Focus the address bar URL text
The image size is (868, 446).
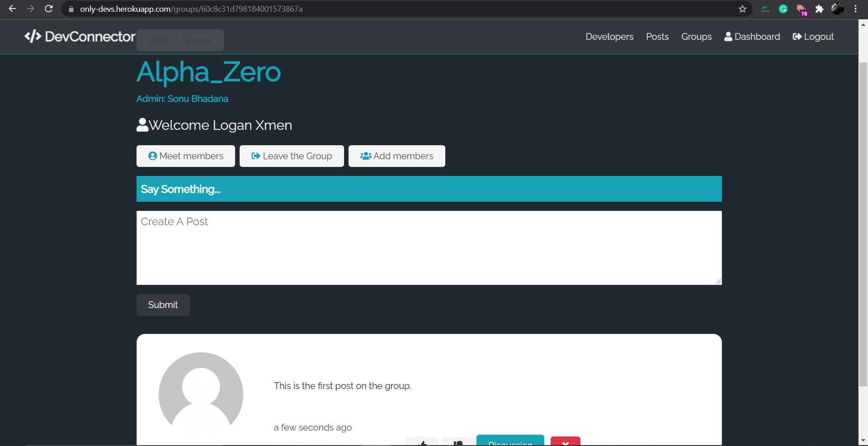[x=191, y=9]
